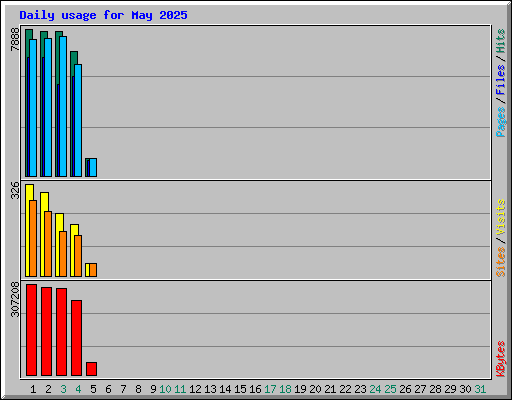Click the x-axis day label 14
Screen dimensions: 512x400
click(x=225, y=389)
